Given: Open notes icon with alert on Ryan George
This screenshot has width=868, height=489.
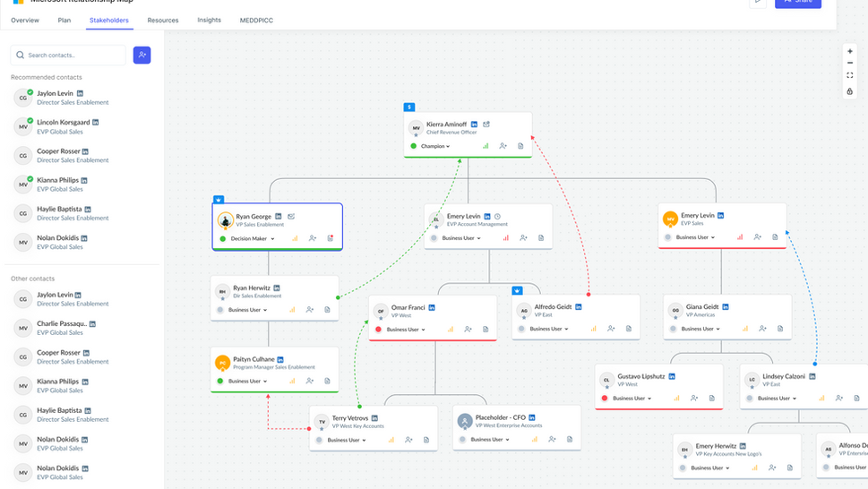Looking at the screenshot, I should (330, 238).
